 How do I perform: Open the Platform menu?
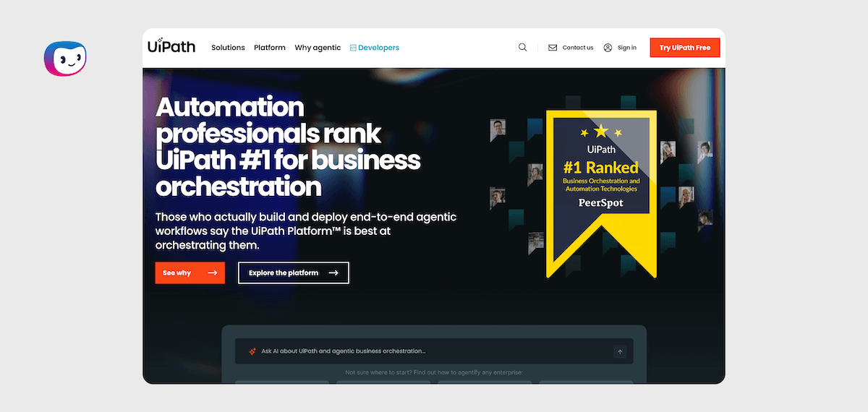click(270, 48)
